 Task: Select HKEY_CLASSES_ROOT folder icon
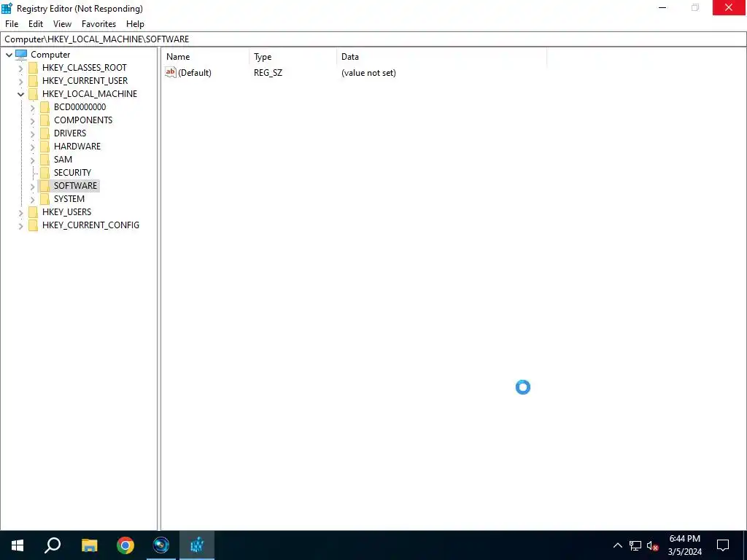tap(33, 68)
